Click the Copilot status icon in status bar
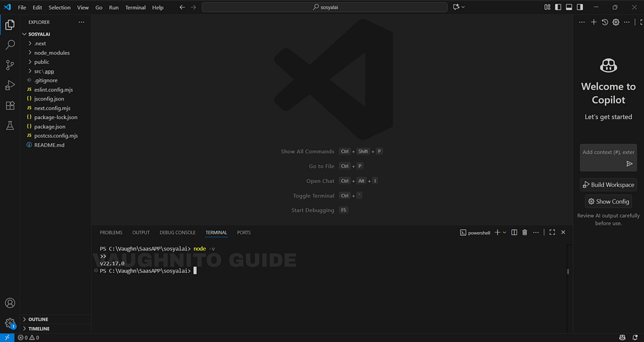This screenshot has width=644, height=342. coord(622,337)
